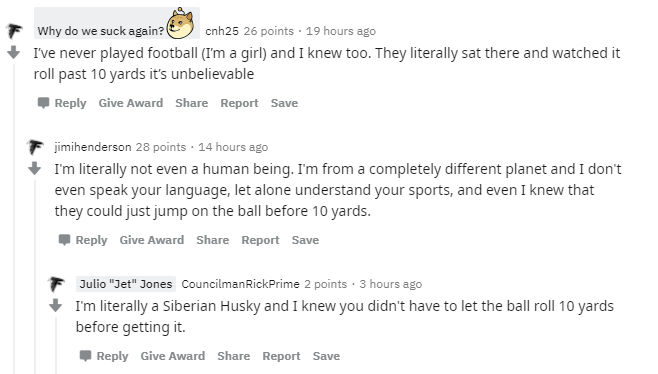Open CouncilmanRickPrime's profile link

click(x=240, y=284)
